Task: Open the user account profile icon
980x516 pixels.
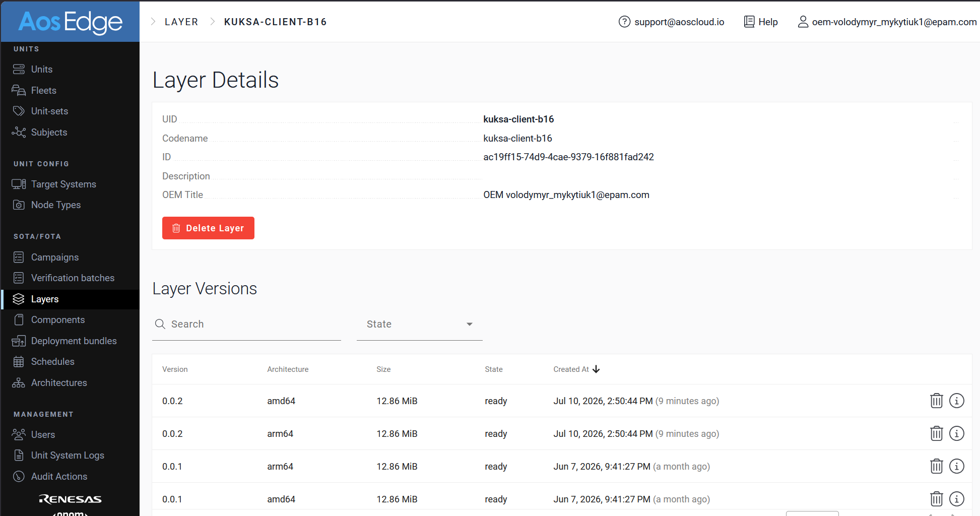Action: pyautogui.click(x=803, y=22)
